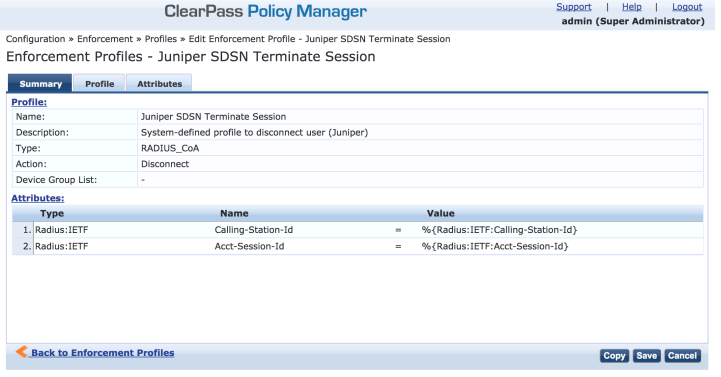Click the Device Group List label
This screenshot has height=377, width=721.
click(56, 180)
